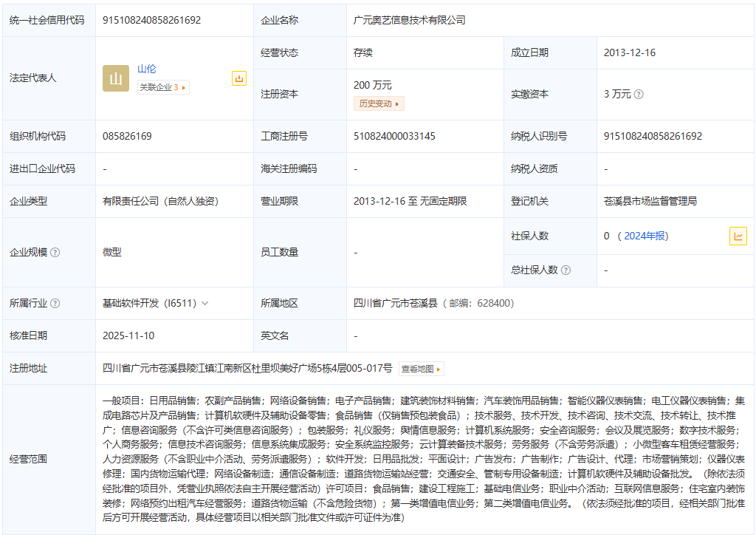Click help icon beside 实缴资本 3万元
This screenshot has height=535, width=756.
coord(639,94)
